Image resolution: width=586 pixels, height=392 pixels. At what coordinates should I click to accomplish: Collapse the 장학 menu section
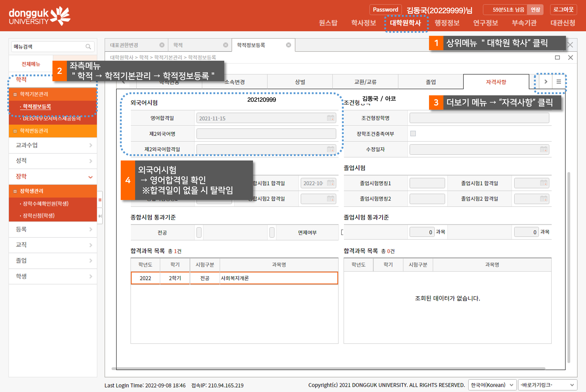(x=53, y=176)
